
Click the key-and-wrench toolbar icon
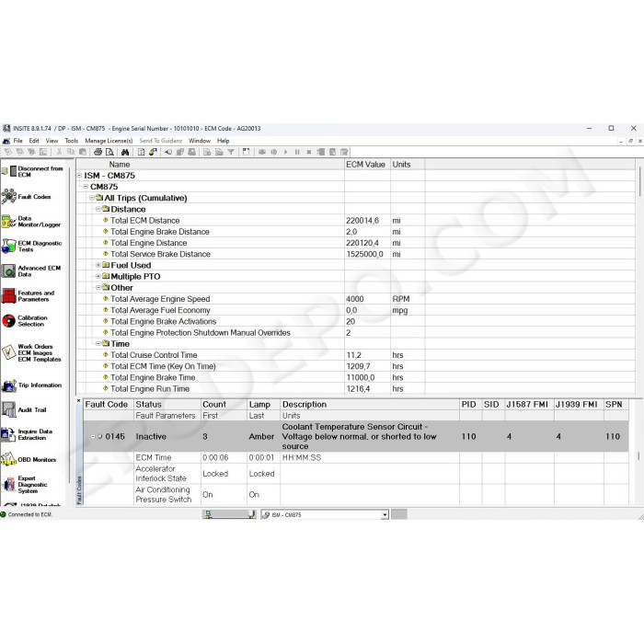[x=153, y=152]
